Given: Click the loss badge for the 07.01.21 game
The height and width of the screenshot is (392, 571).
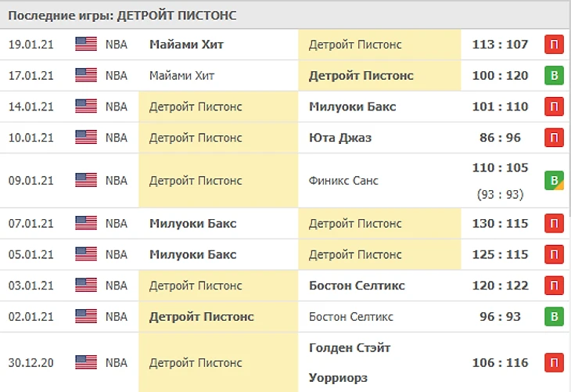Looking at the screenshot, I should (x=554, y=224).
